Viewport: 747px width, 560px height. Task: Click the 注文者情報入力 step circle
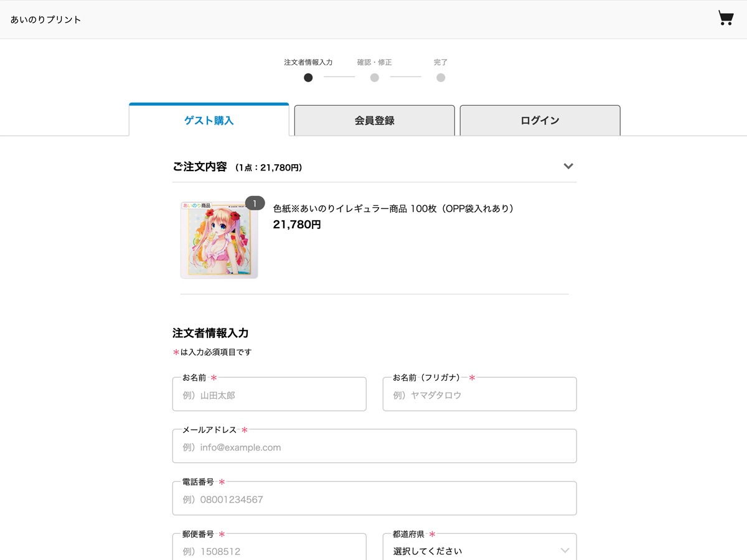coord(308,77)
